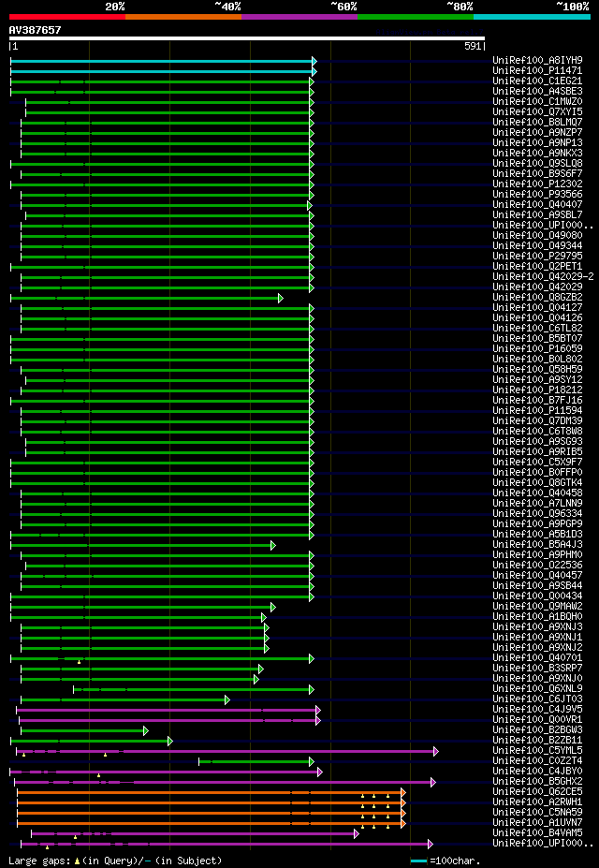Select the UniRef100_B3SRP7 label
The height and width of the screenshot is (868, 599).
[537, 669]
